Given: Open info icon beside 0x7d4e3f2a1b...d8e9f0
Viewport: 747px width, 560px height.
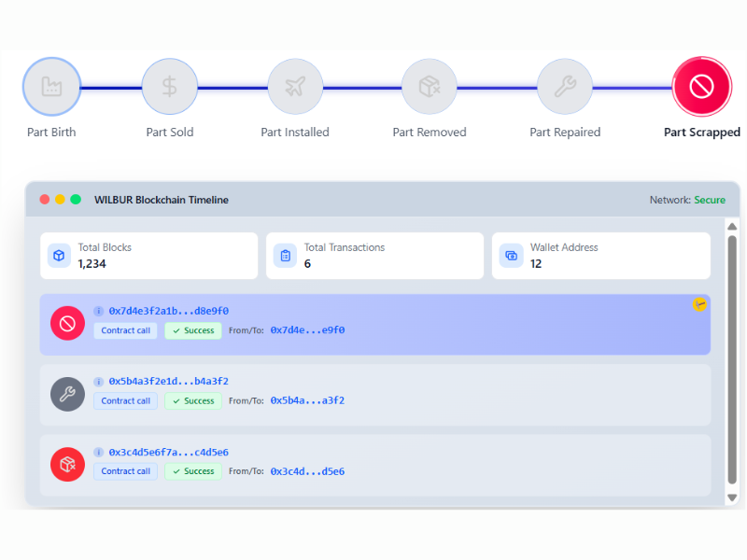Looking at the screenshot, I should (x=99, y=311).
